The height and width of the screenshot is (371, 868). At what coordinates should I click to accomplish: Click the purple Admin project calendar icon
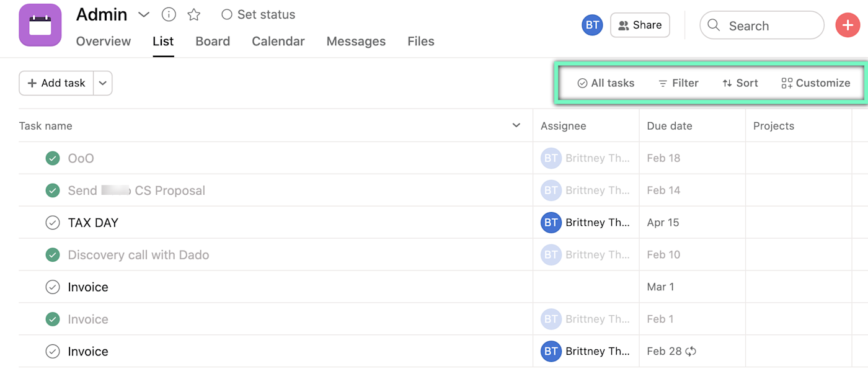[x=40, y=25]
